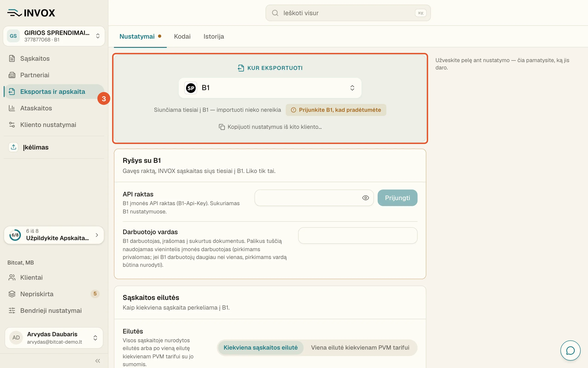This screenshot has width=588, height=368.
Task: Click the 6/8 progress ring
Action: pos(15,235)
